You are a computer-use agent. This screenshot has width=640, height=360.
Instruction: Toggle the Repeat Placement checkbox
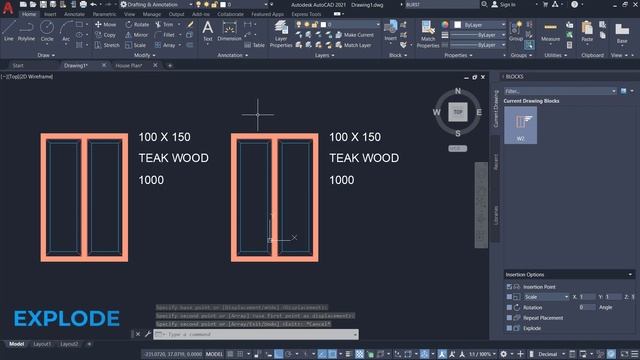[x=509, y=318]
